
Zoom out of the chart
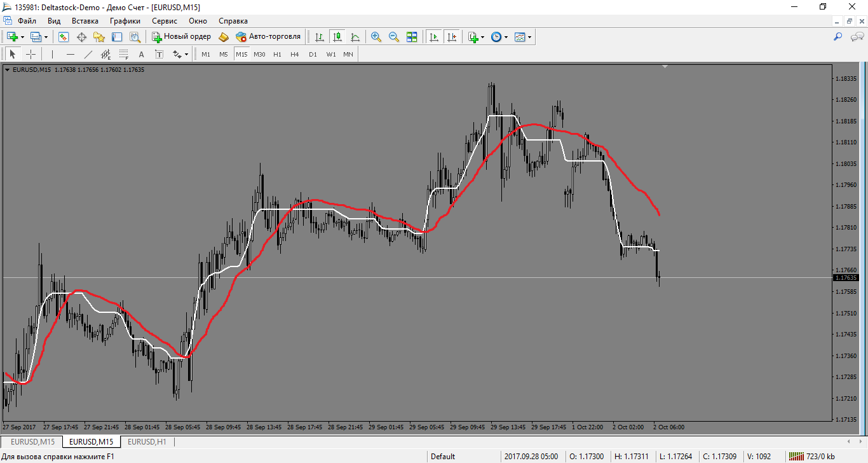tap(394, 37)
